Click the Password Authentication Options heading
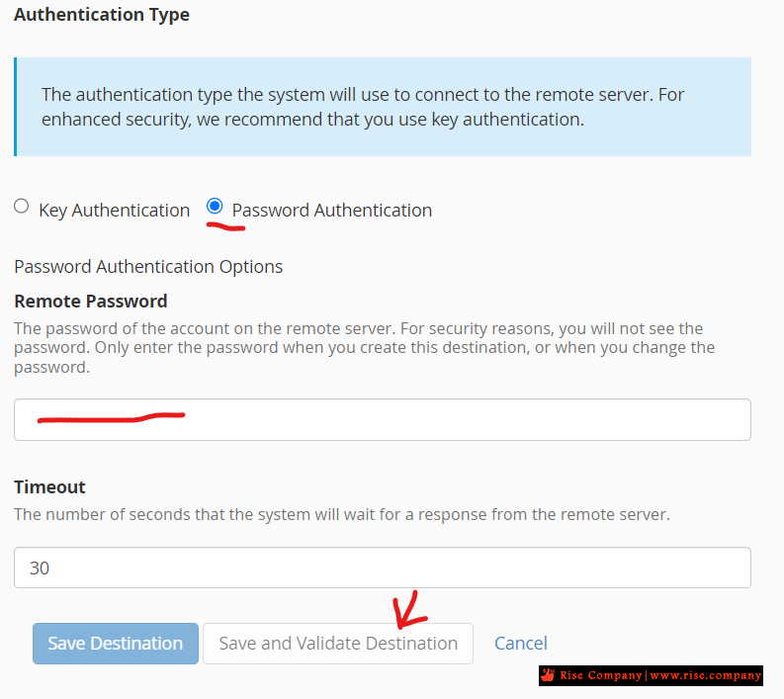784x699 pixels. [x=148, y=267]
